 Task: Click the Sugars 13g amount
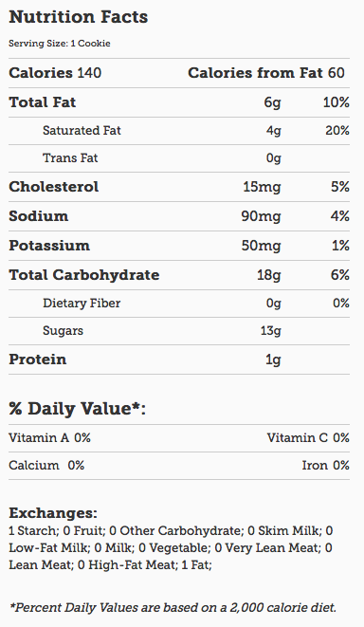pos(271,331)
